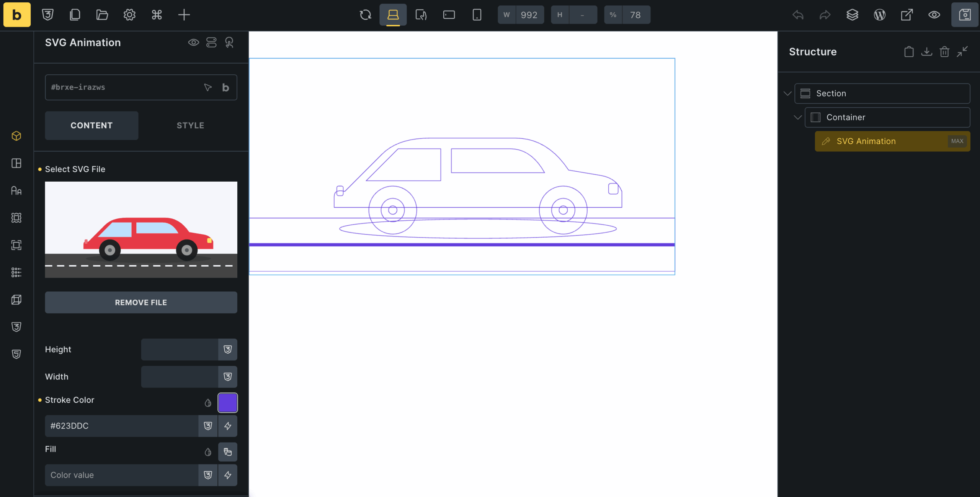This screenshot has width=980, height=497.
Task: Select the mobile portrait breakpoint icon
Action: pyautogui.click(x=477, y=15)
